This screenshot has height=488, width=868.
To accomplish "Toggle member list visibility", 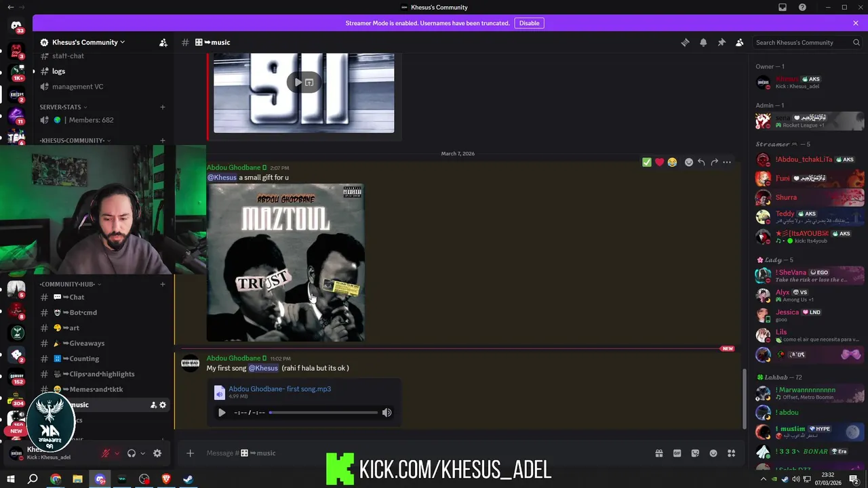I will point(740,42).
